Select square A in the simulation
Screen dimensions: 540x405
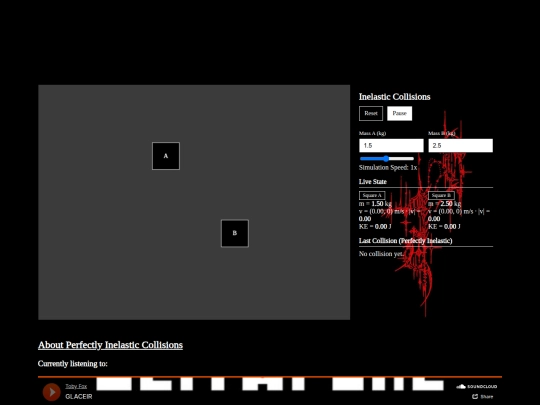(166, 156)
